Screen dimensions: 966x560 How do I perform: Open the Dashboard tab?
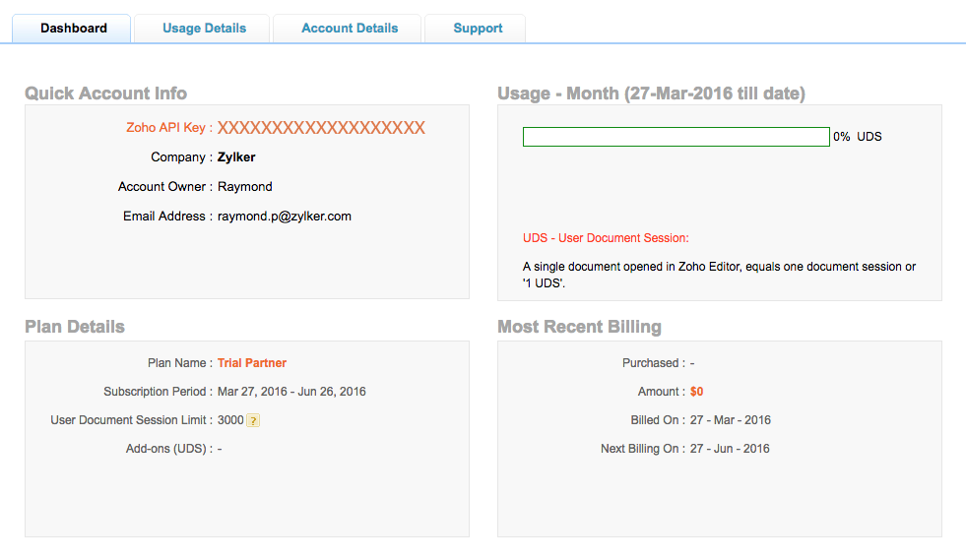tap(73, 29)
